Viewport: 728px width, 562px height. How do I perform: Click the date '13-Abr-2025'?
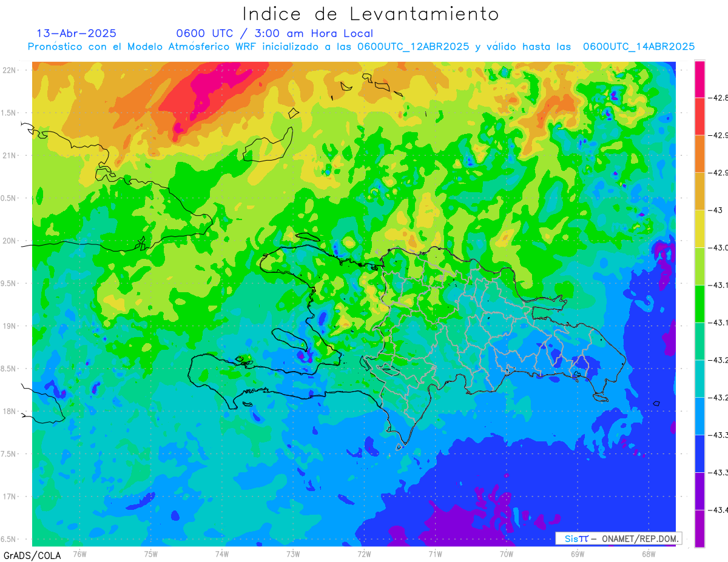[76, 33]
